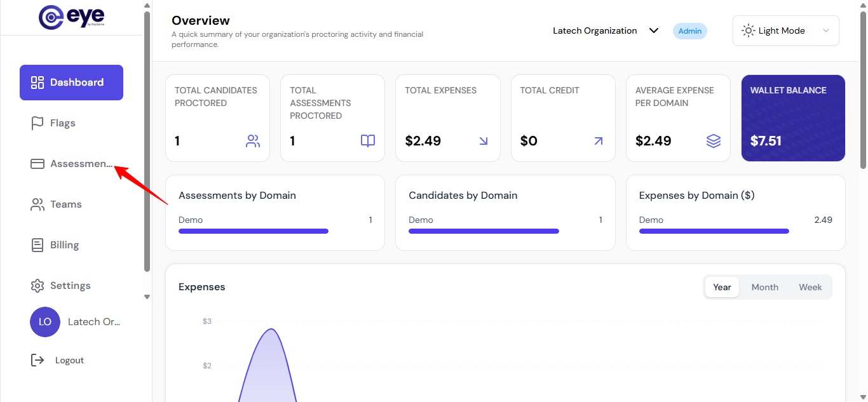This screenshot has height=402, width=868.
Task: Go to Assessments in the sidebar
Action: pyautogui.click(x=71, y=164)
